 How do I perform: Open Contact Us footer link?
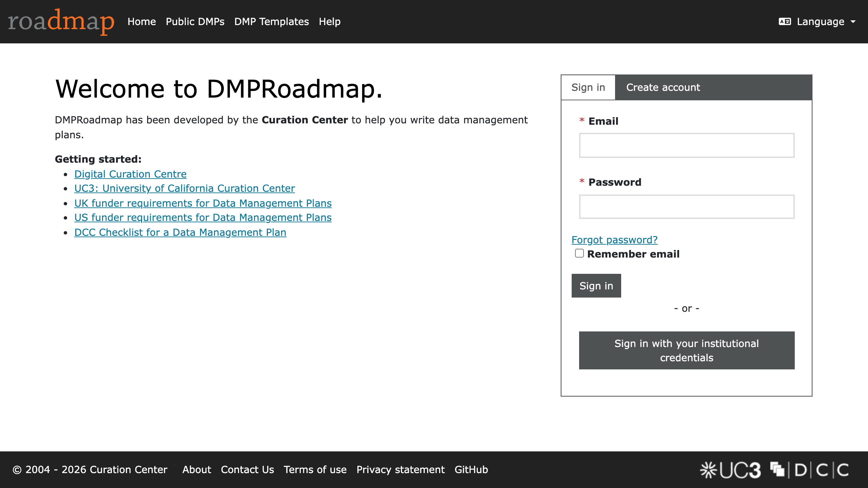[x=248, y=470]
